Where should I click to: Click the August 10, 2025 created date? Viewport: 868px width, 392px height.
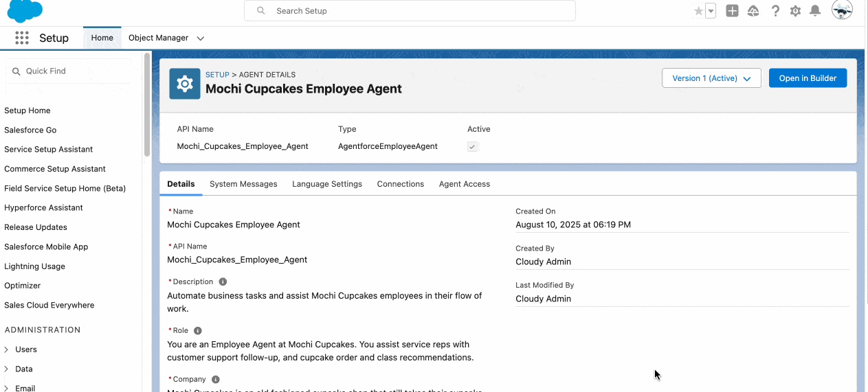pos(573,224)
